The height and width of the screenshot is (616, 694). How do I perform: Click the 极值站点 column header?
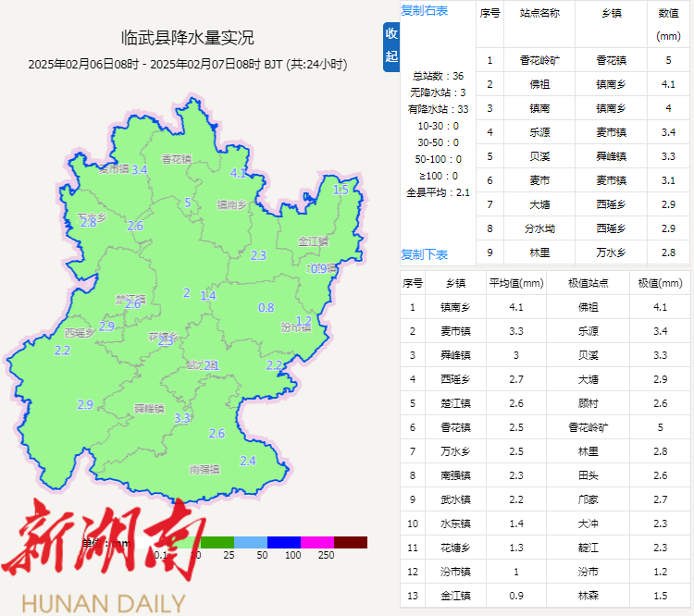point(588,283)
